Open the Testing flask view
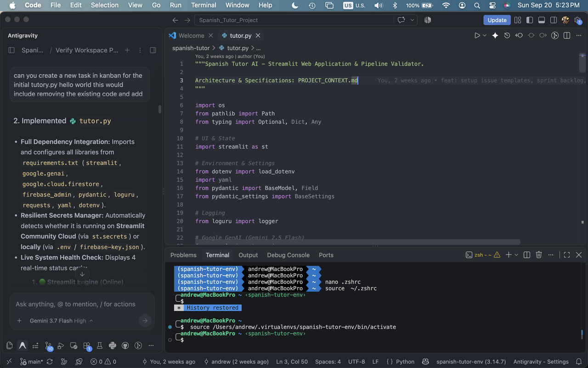 (100, 345)
